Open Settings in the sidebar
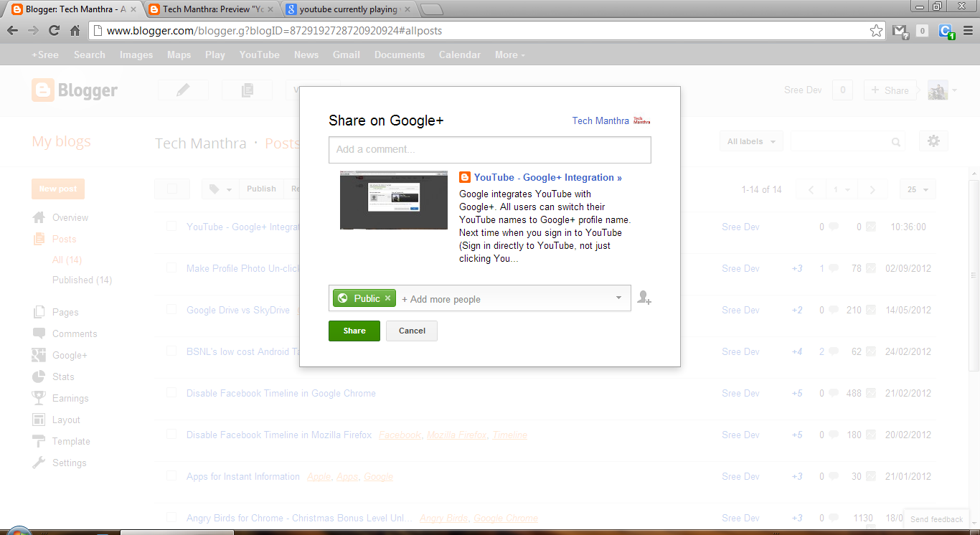Image resolution: width=980 pixels, height=535 pixels. pyautogui.click(x=69, y=463)
